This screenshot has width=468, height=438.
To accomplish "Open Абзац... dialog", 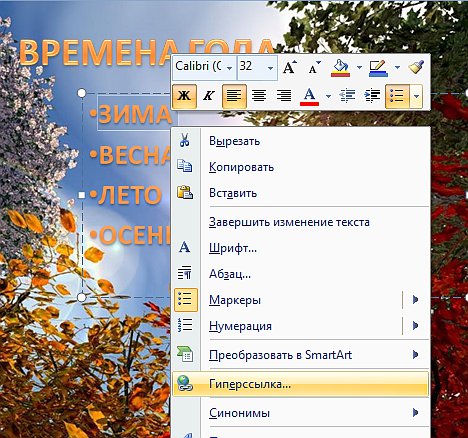I will tap(301, 274).
